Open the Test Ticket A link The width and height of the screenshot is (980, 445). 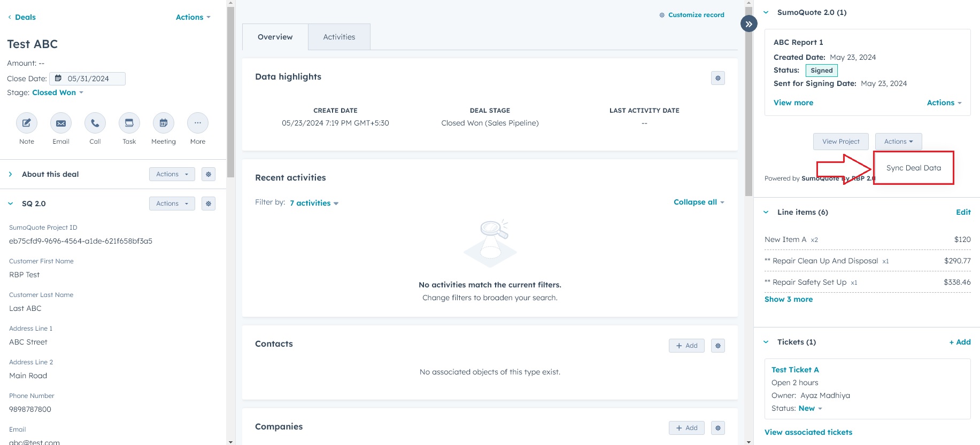tap(795, 370)
